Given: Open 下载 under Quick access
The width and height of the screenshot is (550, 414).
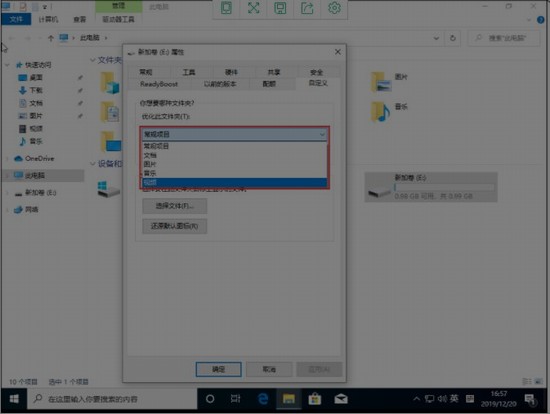Looking at the screenshot, I should pos(36,91).
